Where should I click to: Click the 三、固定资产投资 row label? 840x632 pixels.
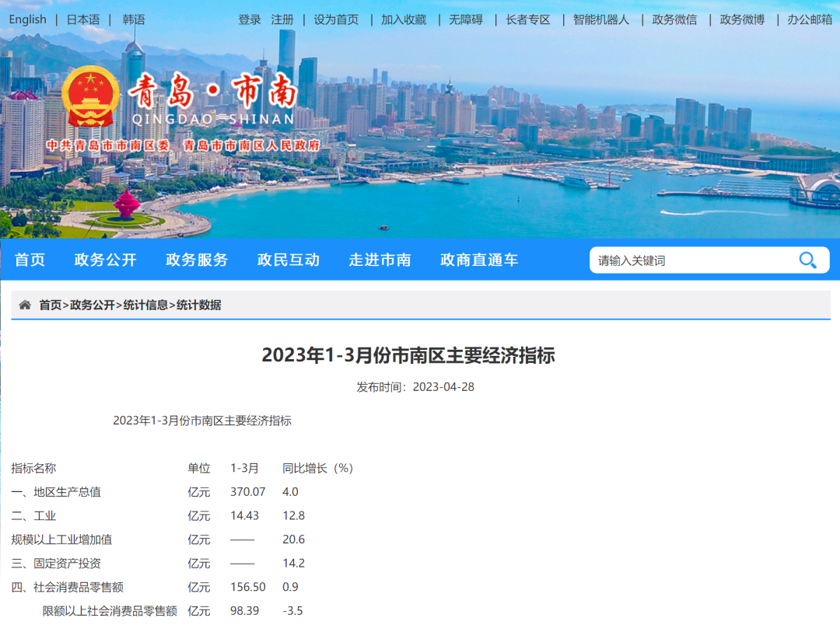pos(56,564)
